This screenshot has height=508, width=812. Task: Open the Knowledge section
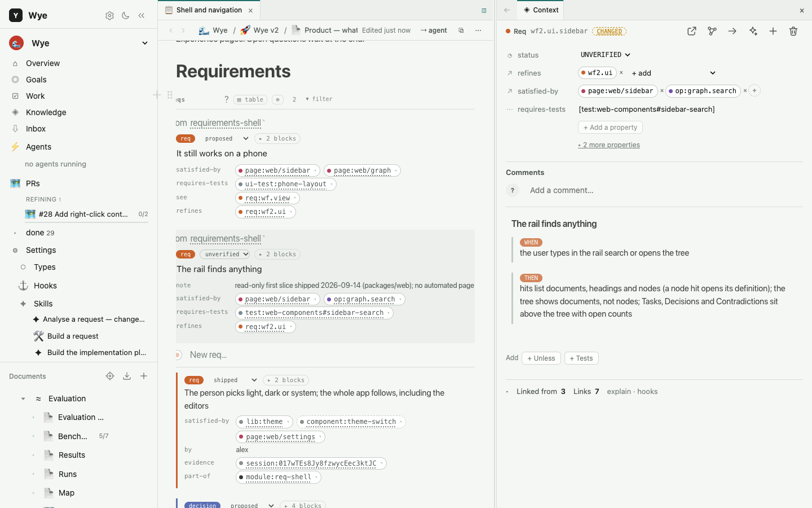pos(46,112)
